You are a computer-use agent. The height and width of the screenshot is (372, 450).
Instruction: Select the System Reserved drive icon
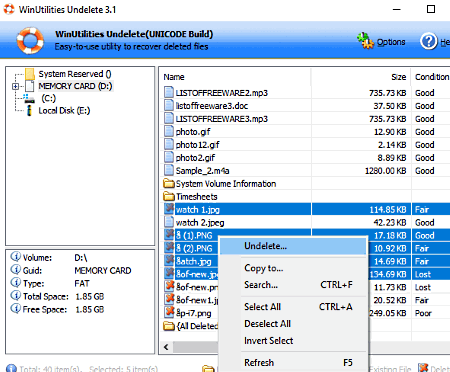click(30, 74)
